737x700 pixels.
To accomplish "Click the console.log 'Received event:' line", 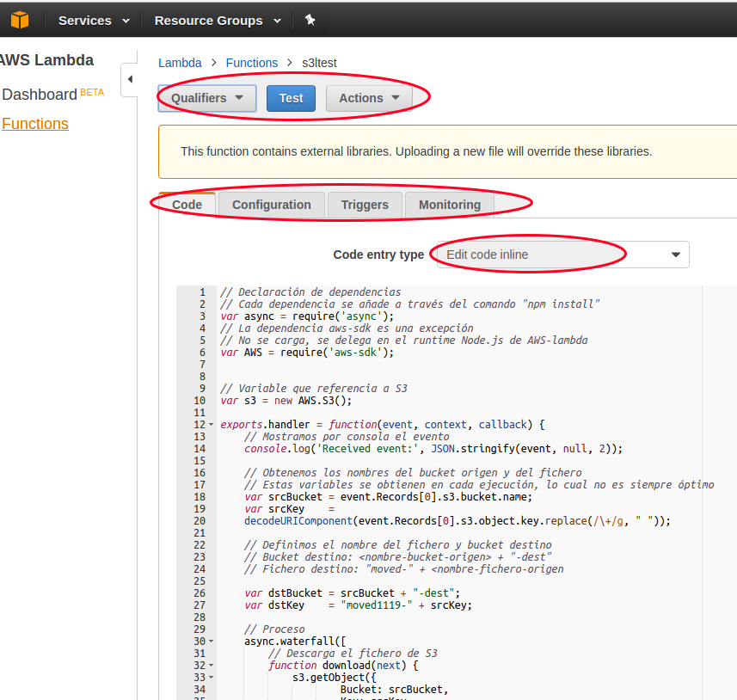I will pyautogui.click(x=433, y=449).
